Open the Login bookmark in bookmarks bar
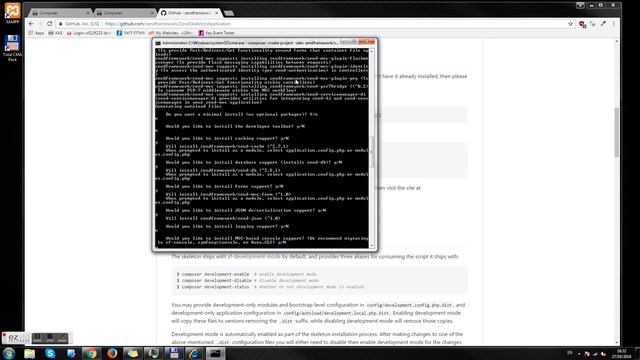The image size is (640, 360). (89, 33)
